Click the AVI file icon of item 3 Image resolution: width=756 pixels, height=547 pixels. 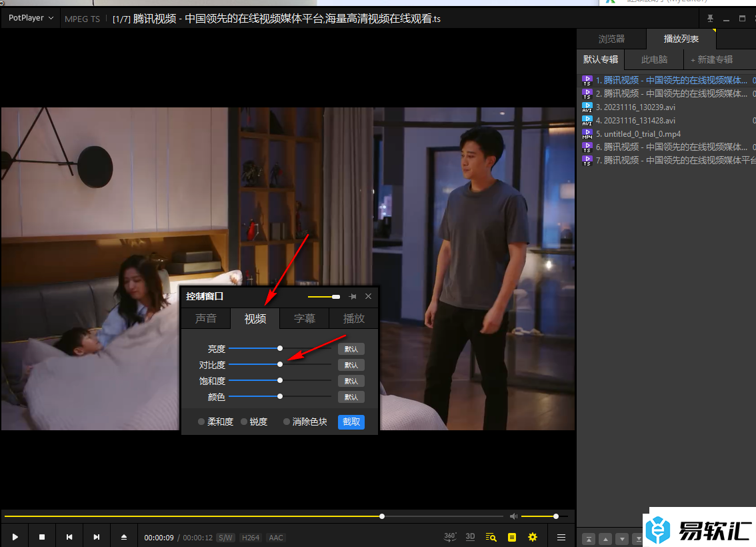(x=587, y=107)
